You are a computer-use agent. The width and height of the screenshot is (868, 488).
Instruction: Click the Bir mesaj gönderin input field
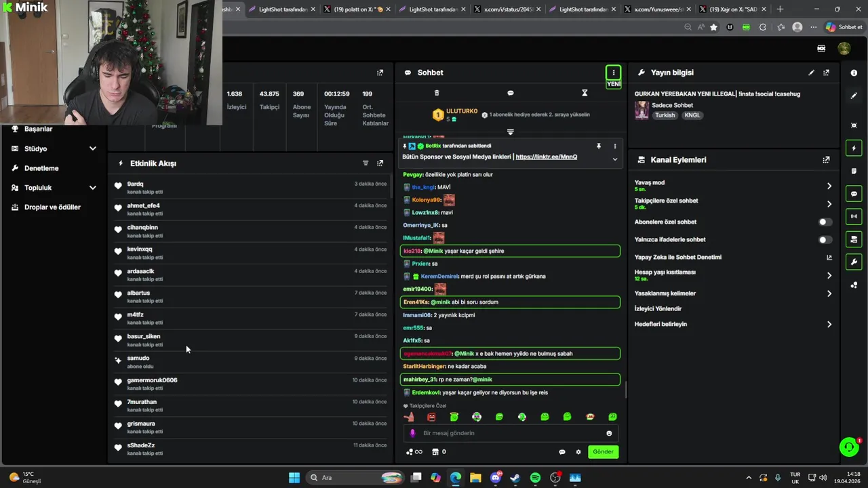click(511, 433)
